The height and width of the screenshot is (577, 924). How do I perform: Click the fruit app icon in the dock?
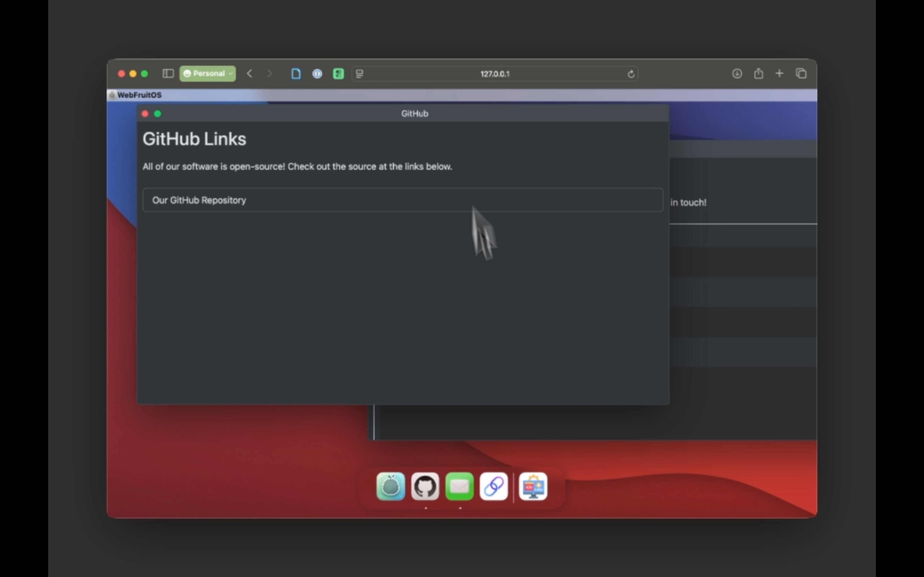[390, 487]
